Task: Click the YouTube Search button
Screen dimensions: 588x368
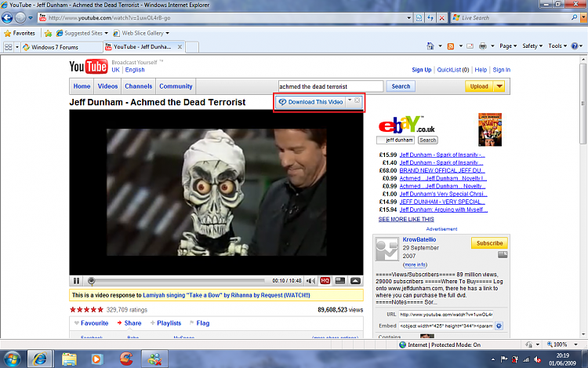Action: pyautogui.click(x=401, y=86)
